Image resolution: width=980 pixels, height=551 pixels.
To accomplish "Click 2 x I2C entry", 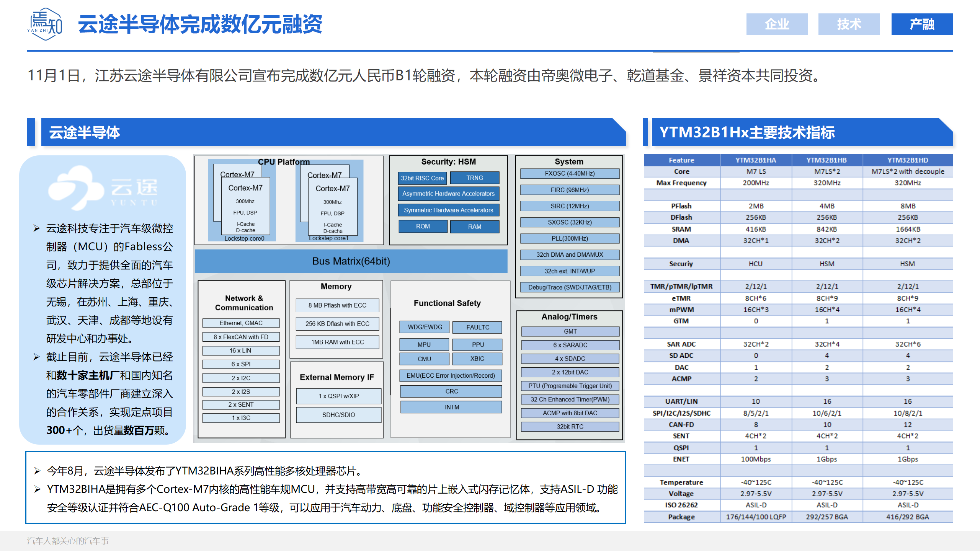I will click(241, 378).
